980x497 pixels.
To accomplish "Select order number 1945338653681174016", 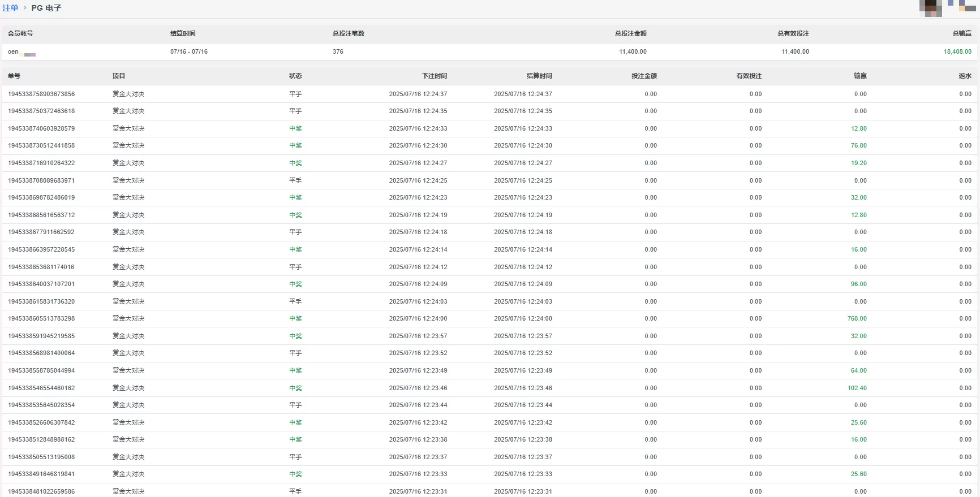I will (41, 267).
